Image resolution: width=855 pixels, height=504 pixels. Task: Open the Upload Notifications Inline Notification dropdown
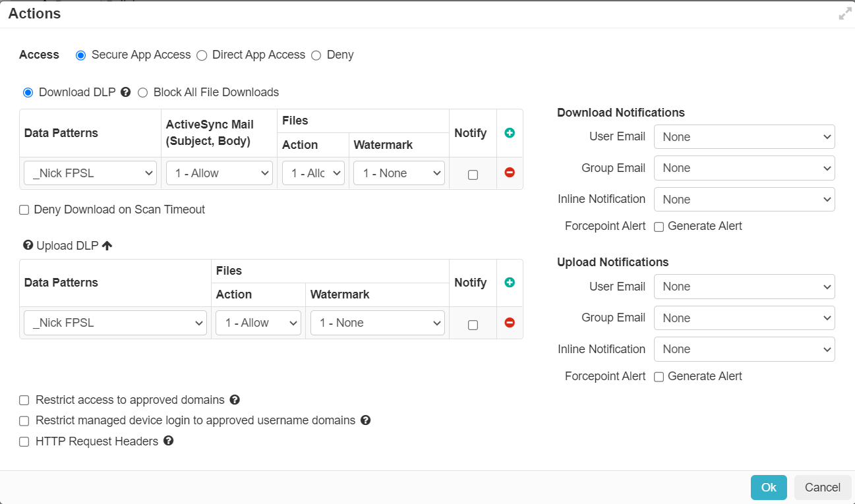(744, 349)
